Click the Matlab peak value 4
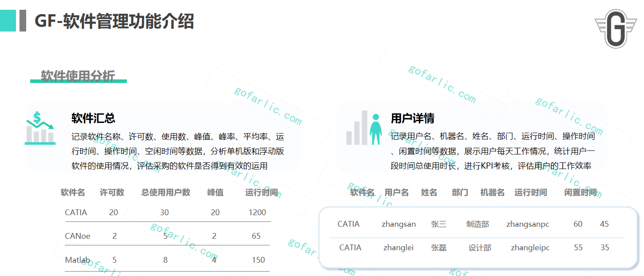 [214, 260]
